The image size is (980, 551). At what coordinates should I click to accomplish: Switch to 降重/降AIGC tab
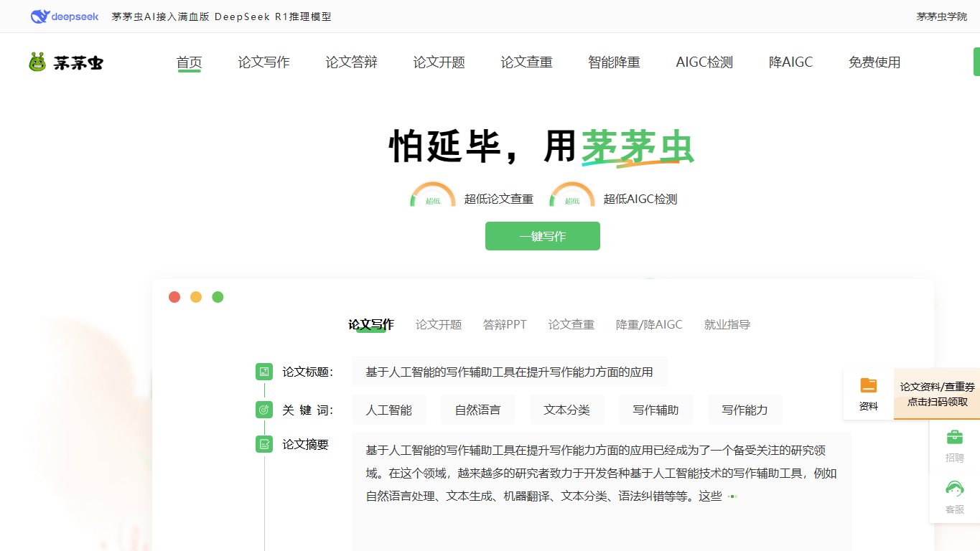pos(650,325)
